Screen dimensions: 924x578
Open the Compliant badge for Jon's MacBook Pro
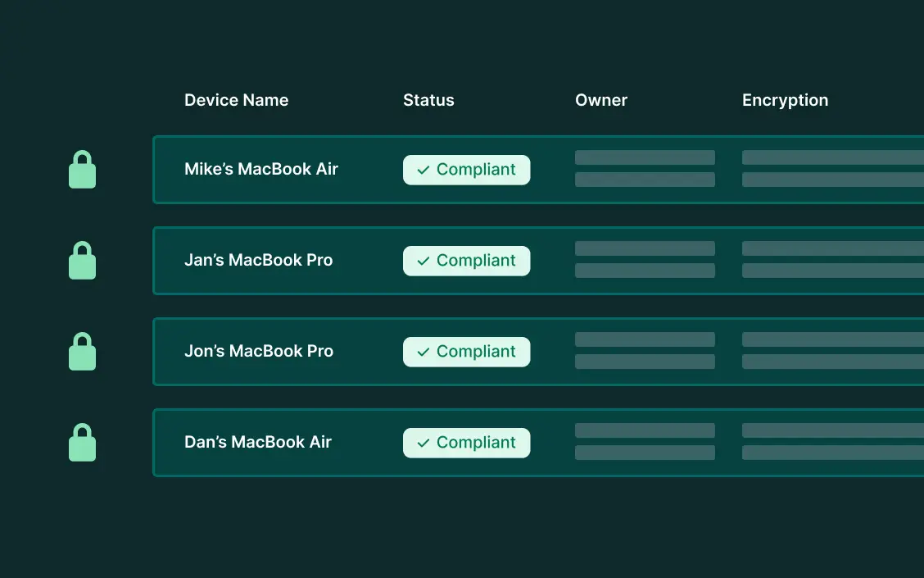467,352
